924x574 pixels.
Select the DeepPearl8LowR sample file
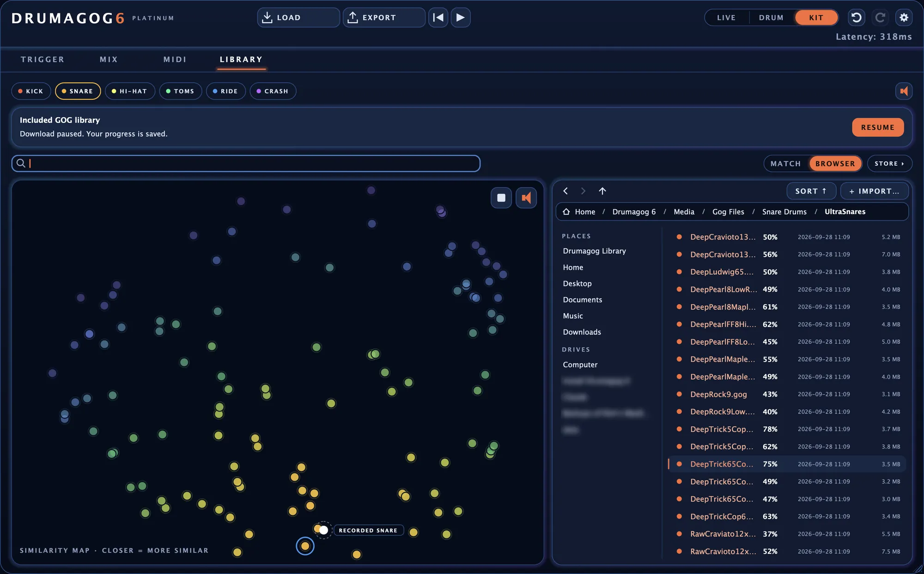click(787, 290)
